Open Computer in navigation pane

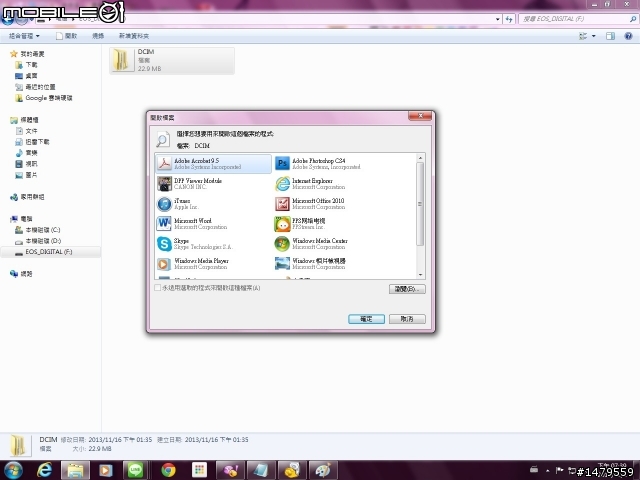tap(22, 219)
